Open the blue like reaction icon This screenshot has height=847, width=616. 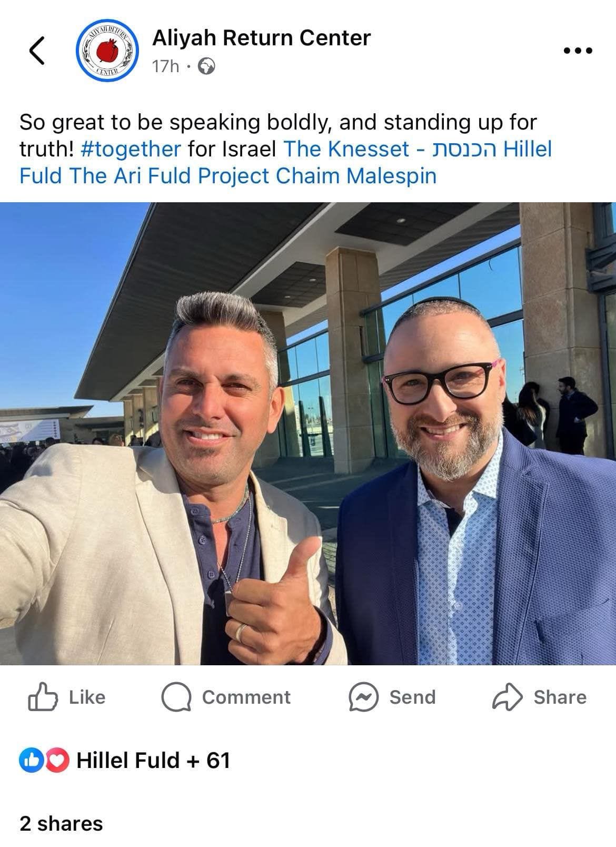click(x=29, y=760)
